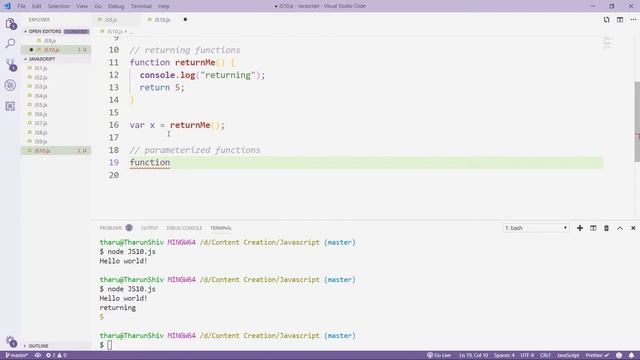Select the JS10.js editor tab

[162, 20]
